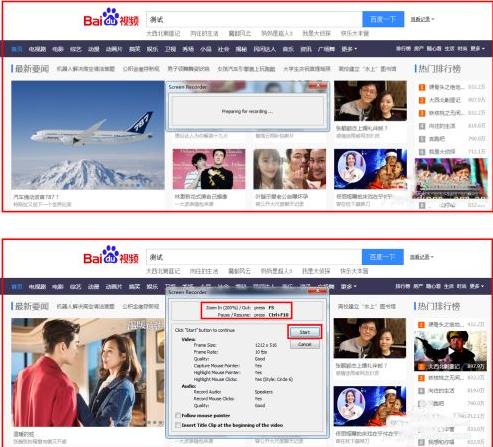Image resolution: width=493 pixels, height=447 pixels.
Task: Expand the 更多 dropdown in upper navigation bar
Action: tap(349, 49)
